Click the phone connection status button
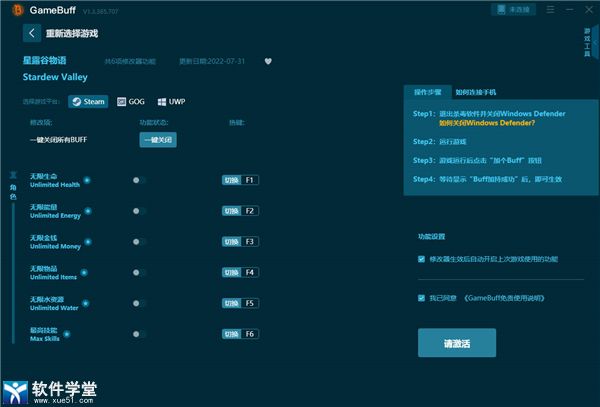Viewport: 600px width, 407px height. pos(513,10)
